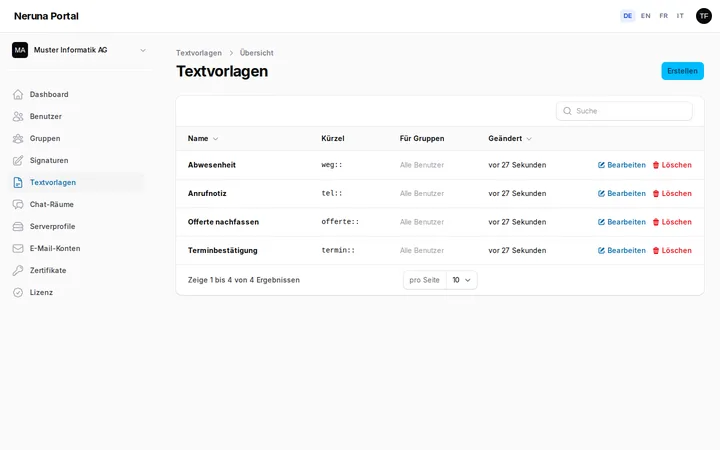Screen dimensions: 720x450
Task: Click the Textvorlagen document icon
Action: coord(18,183)
